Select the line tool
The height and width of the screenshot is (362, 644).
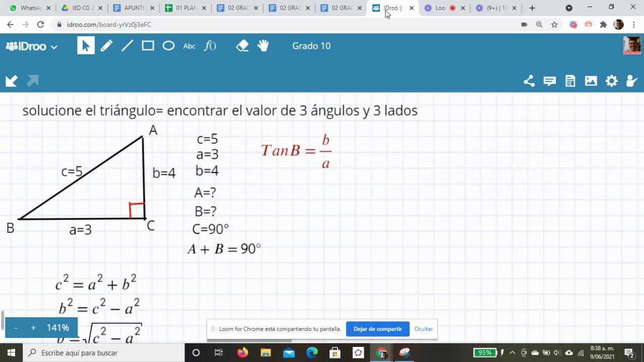pos(127,46)
